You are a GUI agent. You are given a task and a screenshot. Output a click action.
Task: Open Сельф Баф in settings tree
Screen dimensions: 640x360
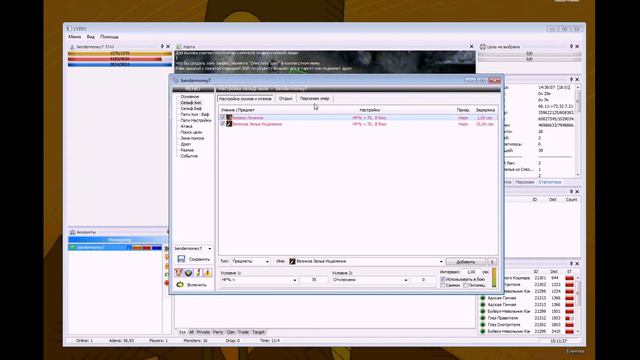(191, 109)
